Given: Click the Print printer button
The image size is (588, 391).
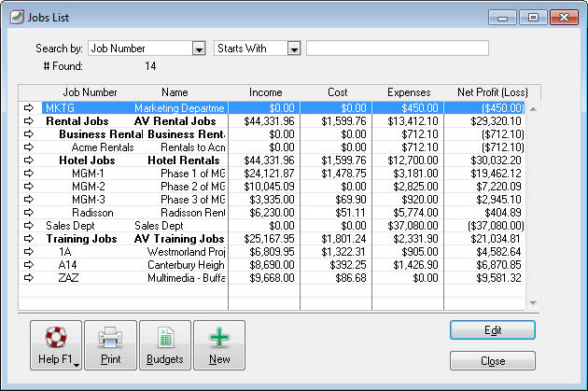Looking at the screenshot, I should [111, 345].
